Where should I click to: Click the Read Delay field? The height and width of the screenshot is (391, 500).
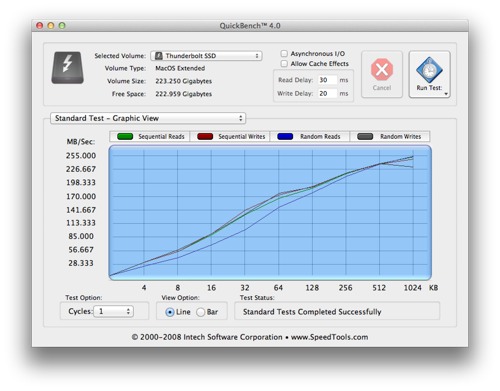327,80
